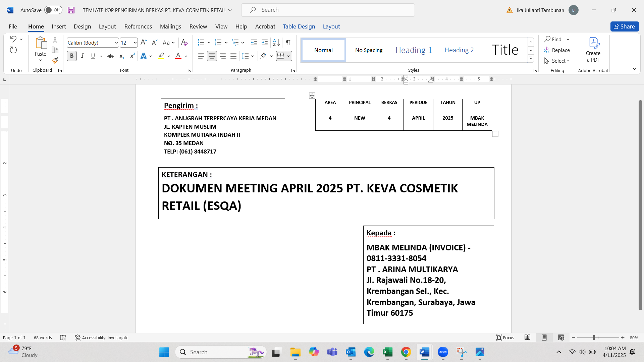Open the font name dropdown
The image size is (644, 362).
click(x=116, y=43)
